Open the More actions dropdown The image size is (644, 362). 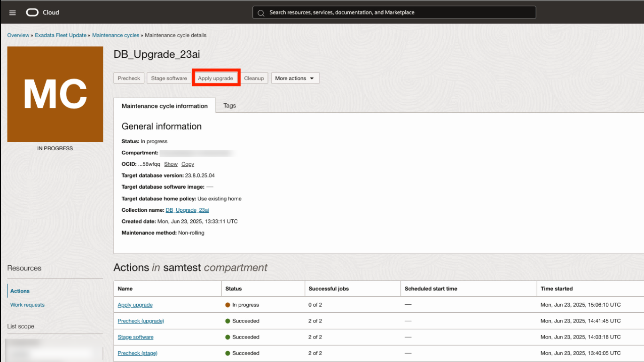(295, 78)
